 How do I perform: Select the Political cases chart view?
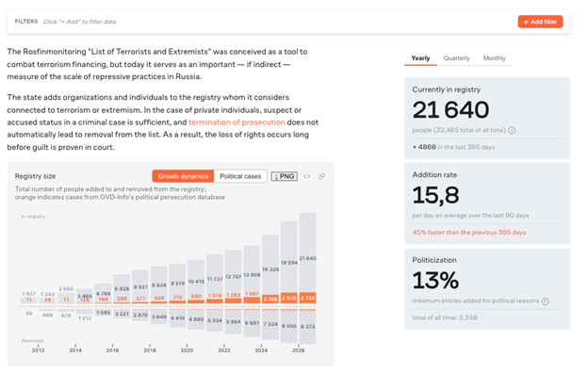pyautogui.click(x=240, y=176)
